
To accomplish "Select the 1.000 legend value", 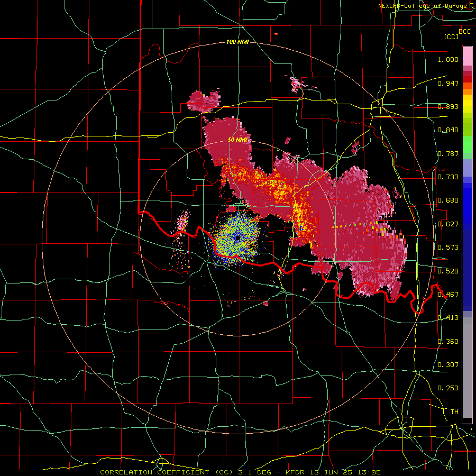I will point(448,59).
